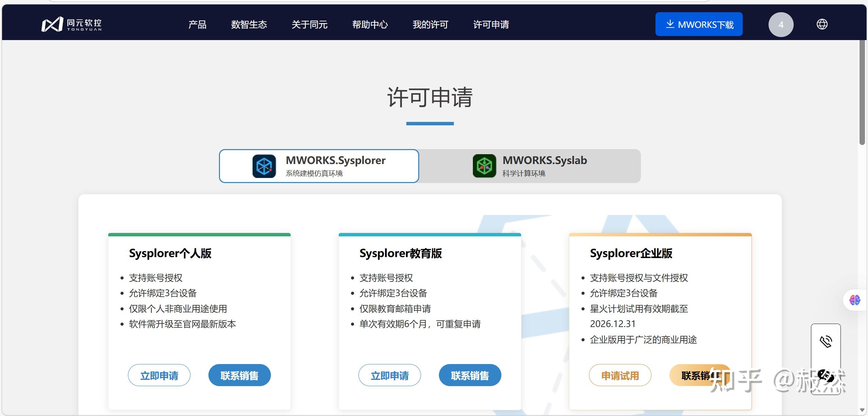
Task: Click the 科学计算环境 subtitle
Action: (524, 174)
